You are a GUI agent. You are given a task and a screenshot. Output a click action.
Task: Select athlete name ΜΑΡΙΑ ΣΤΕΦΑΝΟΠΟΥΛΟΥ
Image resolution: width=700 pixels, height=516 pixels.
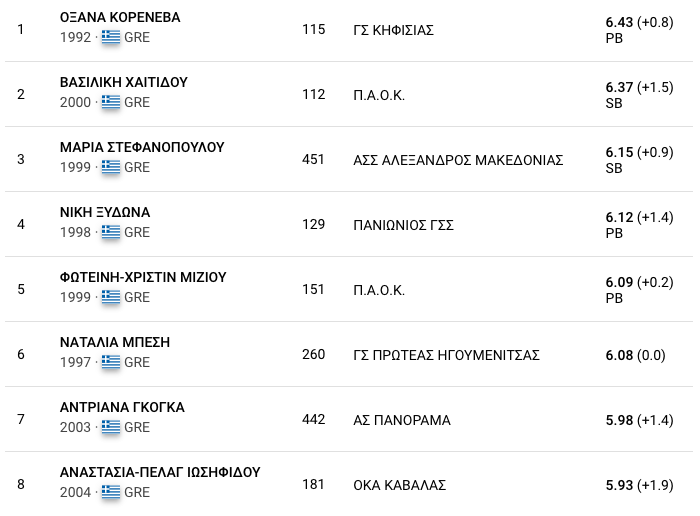(x=142, y=148)
